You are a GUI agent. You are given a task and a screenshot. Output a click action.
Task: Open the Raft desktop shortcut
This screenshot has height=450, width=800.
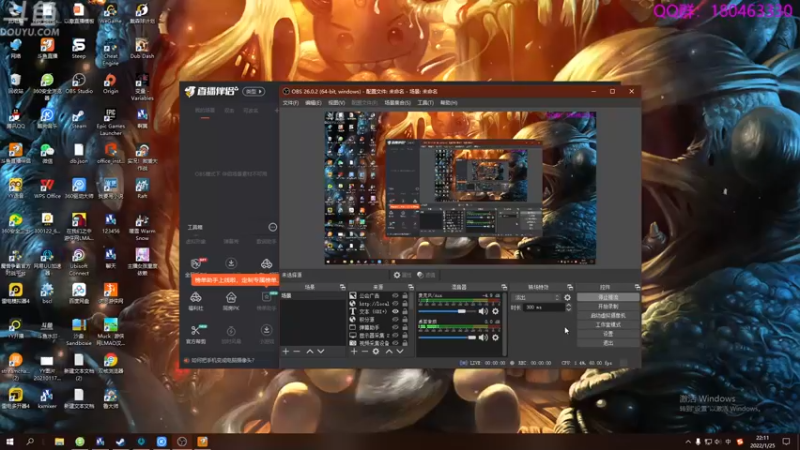142,189
